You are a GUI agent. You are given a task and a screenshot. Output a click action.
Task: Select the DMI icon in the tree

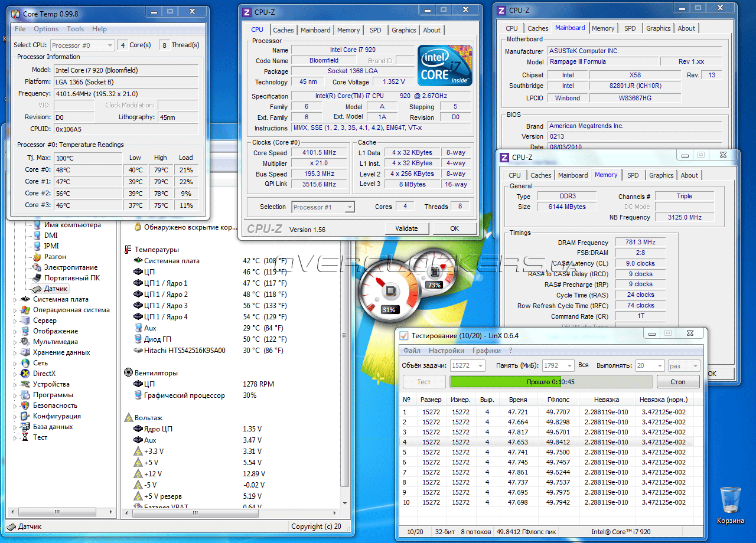point(37,235)
